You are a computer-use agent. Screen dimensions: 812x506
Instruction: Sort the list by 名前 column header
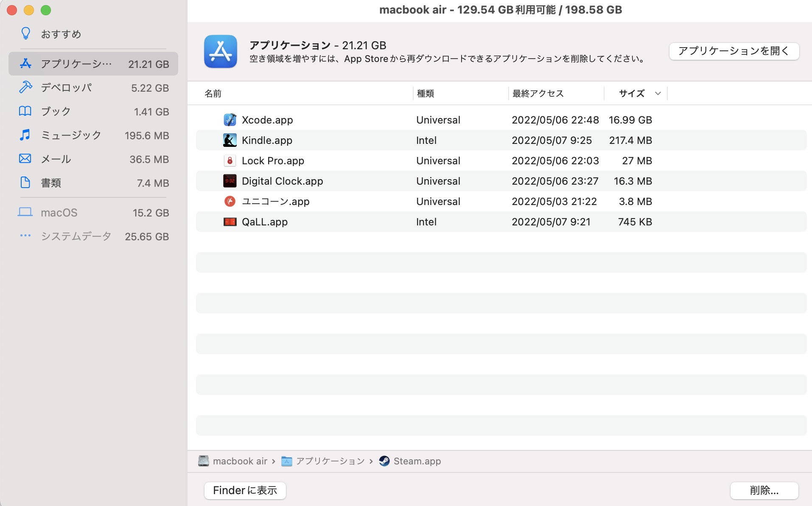click(213, 93)
